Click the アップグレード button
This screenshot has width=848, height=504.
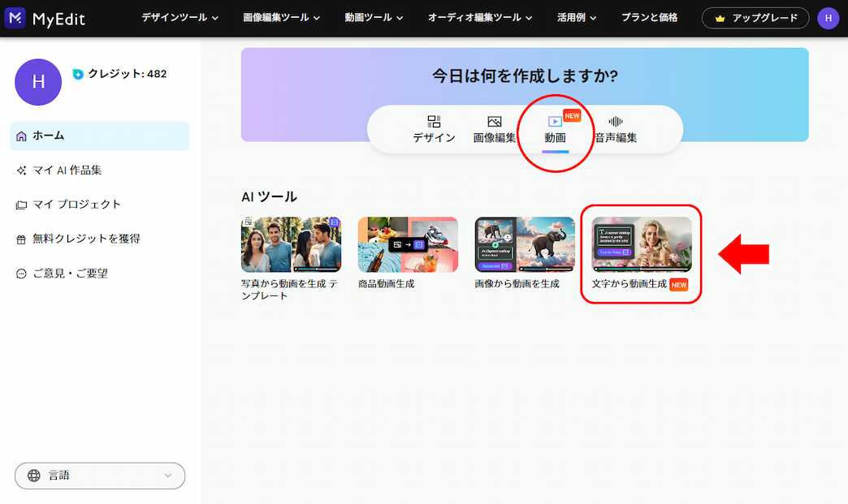point(755,19)
